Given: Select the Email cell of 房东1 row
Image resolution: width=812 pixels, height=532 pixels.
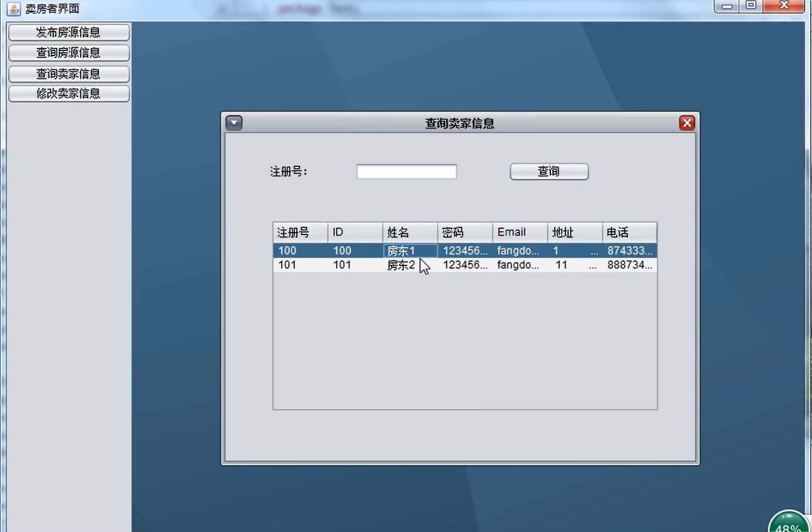Looking at the screenshot, I should pyautogui.click(x=520, y=251).
